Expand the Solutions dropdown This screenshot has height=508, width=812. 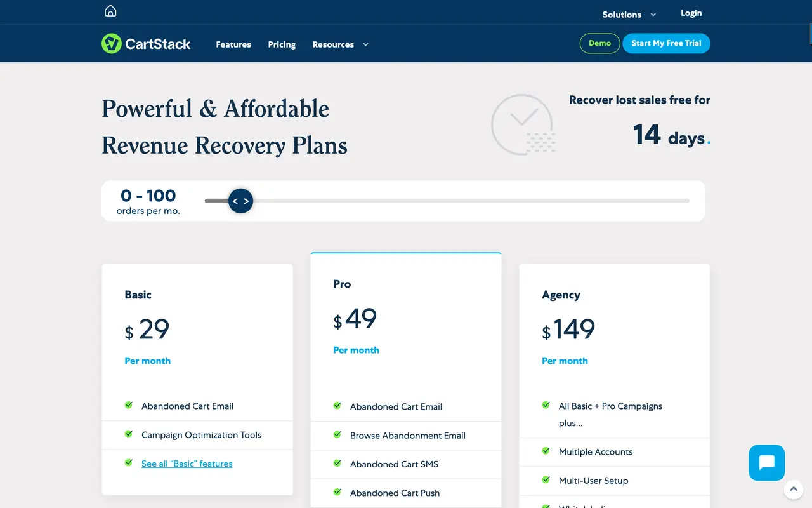[x=629, y=15]
